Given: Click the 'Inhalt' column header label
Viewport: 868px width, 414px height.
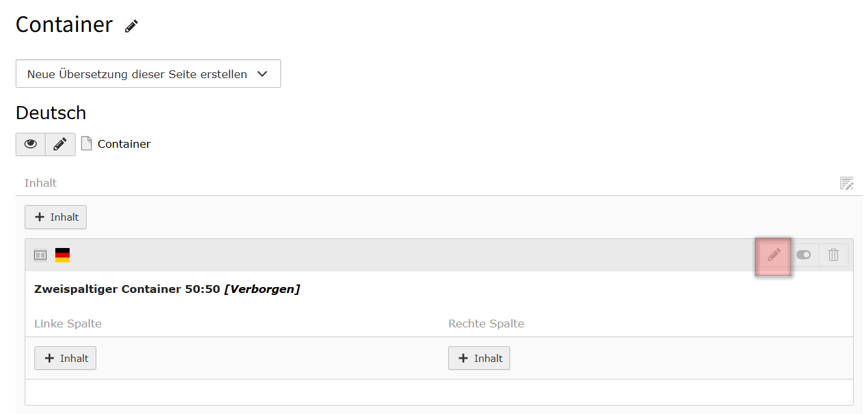Looking at the screenshot, I should (x=40, y=183).
